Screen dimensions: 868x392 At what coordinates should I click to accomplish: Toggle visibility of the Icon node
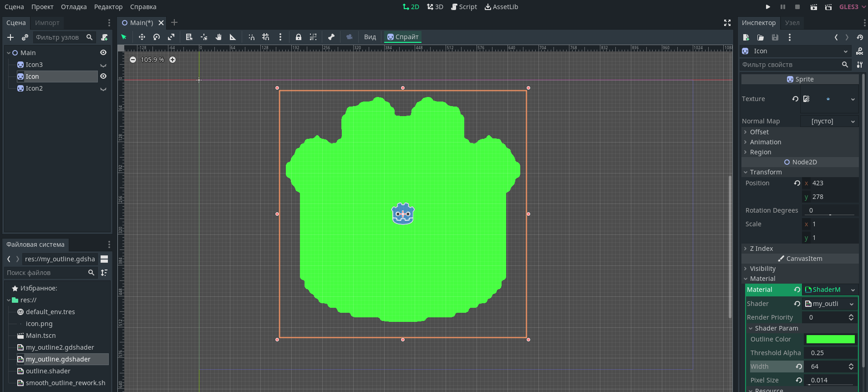click(103, 76)
